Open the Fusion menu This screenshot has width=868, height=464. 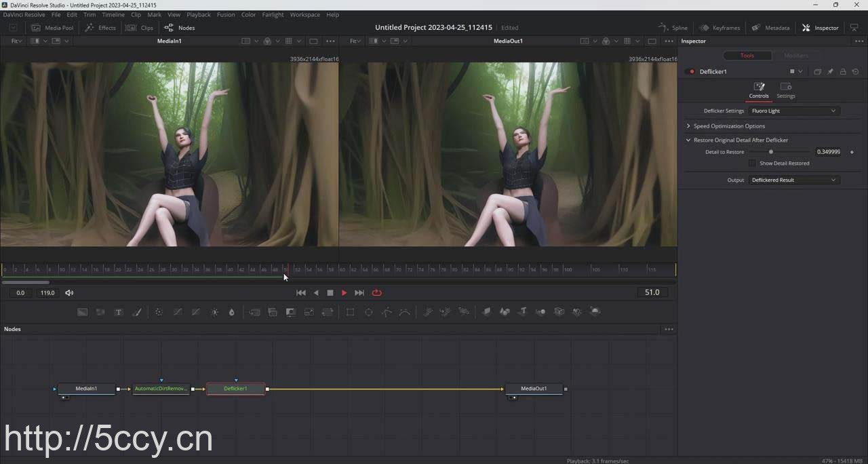pyautogui.click(x=226, y=14)
